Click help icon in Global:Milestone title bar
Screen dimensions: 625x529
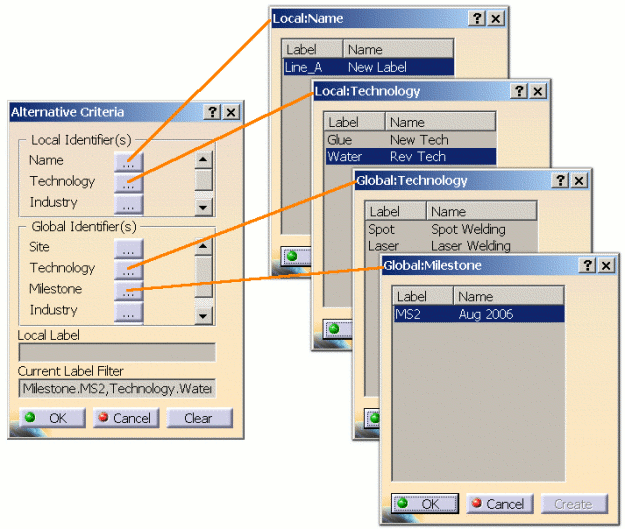click(x=588, y=265)
